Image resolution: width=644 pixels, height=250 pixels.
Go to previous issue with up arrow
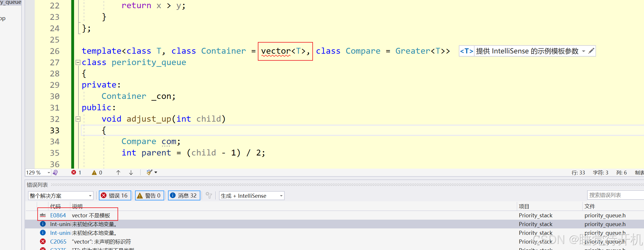pos(118,172)
